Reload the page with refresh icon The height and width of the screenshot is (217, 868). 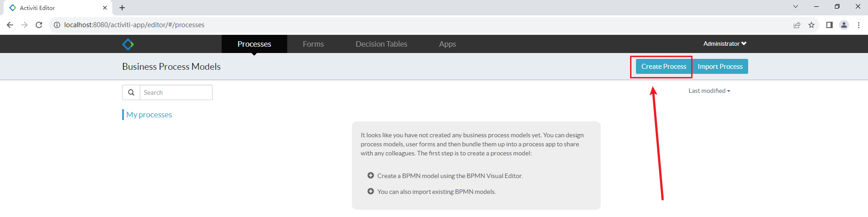coord(39,25)
